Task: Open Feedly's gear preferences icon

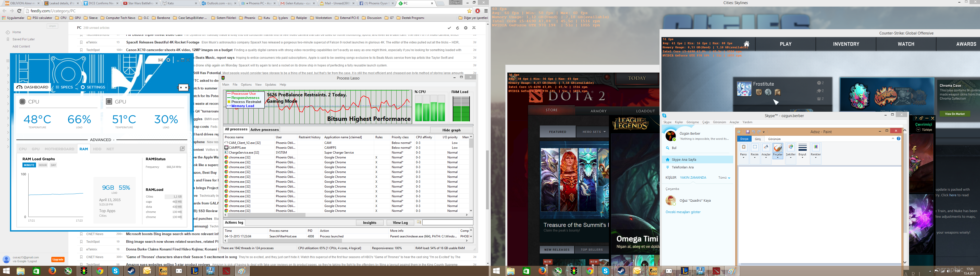Action: pos(466,28)
